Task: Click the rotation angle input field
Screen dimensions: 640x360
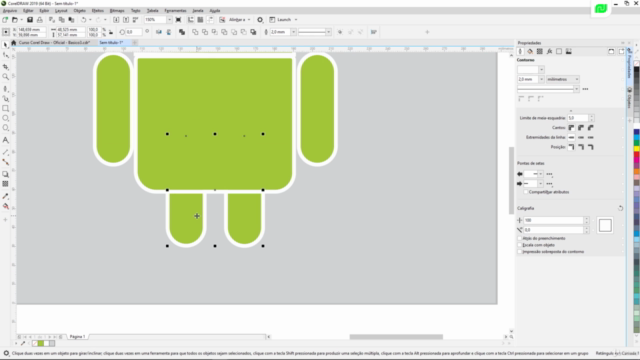Action: click(133, 32)
